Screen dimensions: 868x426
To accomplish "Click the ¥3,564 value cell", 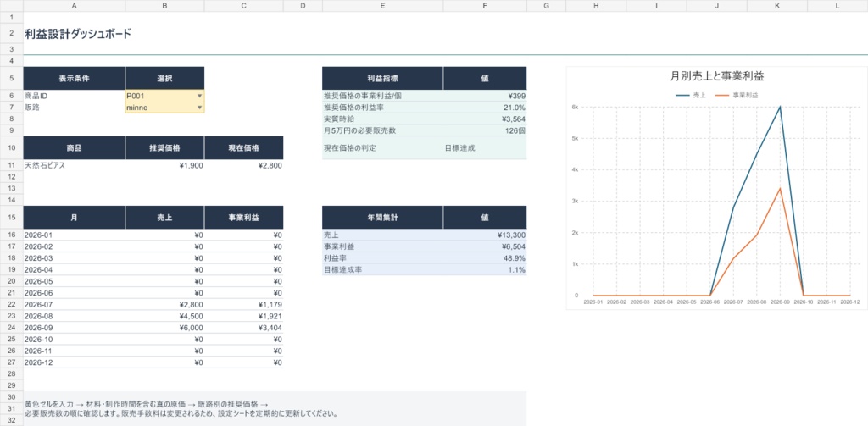I will click(x=485, y=119).
